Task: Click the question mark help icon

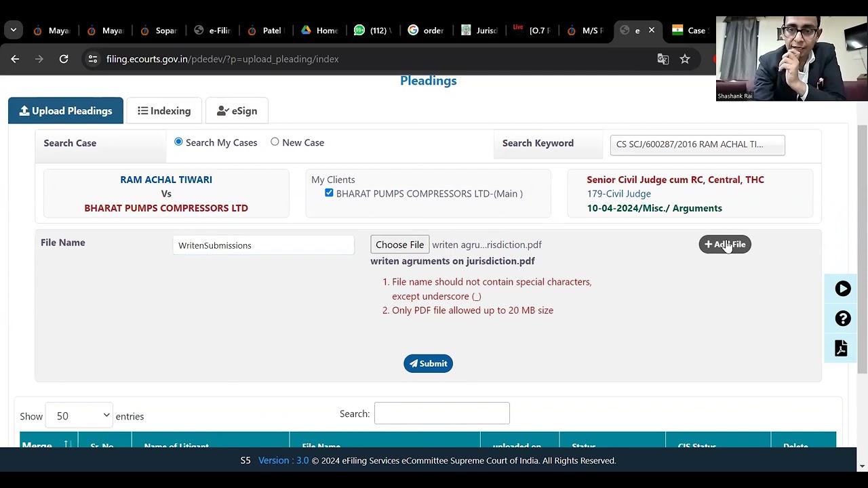Action: tap(843, 319)
